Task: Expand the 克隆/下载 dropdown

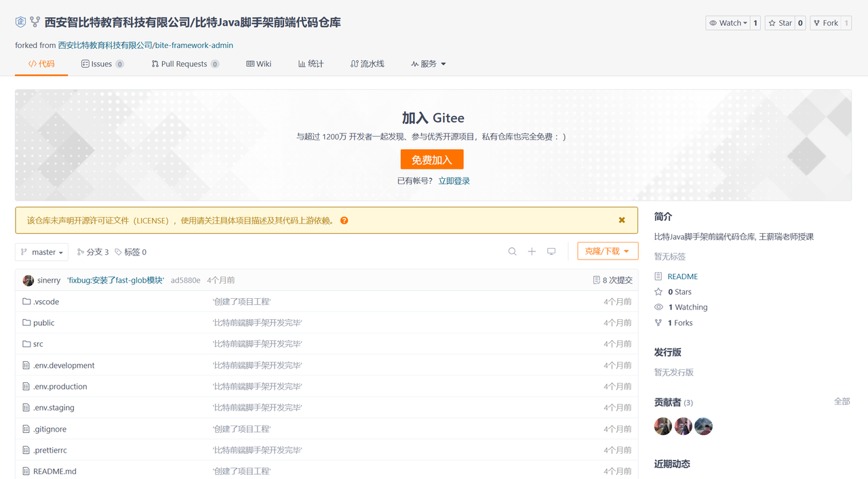Action: click(x=608, y=251)
